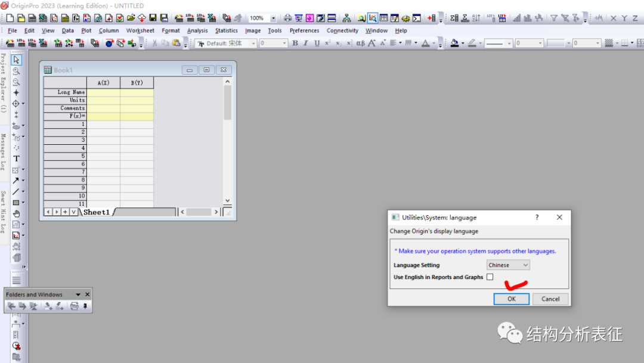Image resolution: width=644 pixels, height=363 pixels.
Task: Open the Analysis menu
Action: (197, 31)
